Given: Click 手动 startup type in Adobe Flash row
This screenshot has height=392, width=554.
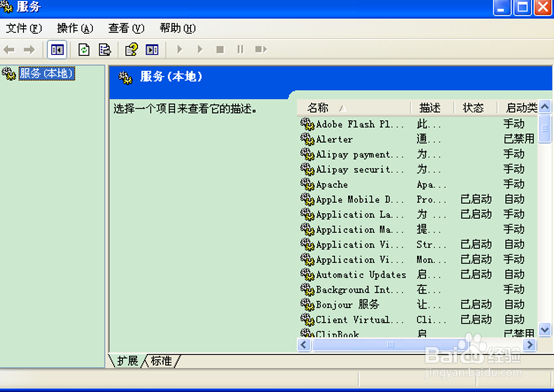Looking at the screenshot, I should (x=514, y=124).
